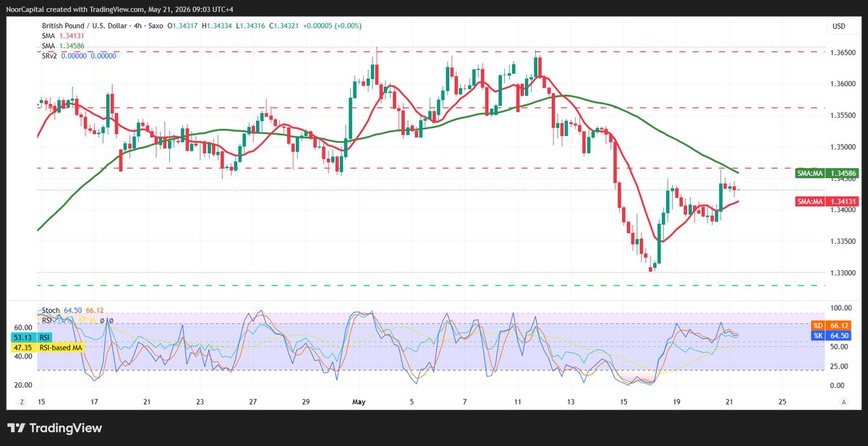Click the Saxo exchange label
868x446 pixels.
tap(156, 26)
